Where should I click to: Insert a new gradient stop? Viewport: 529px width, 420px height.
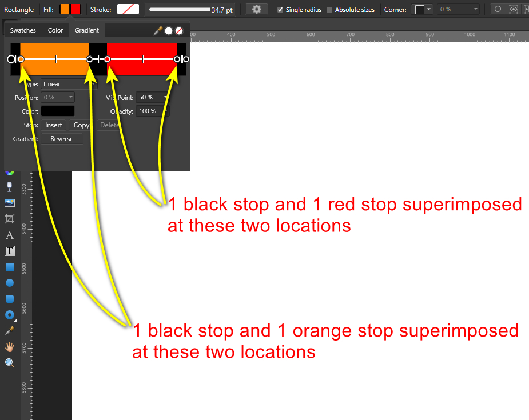coord(53,125)
